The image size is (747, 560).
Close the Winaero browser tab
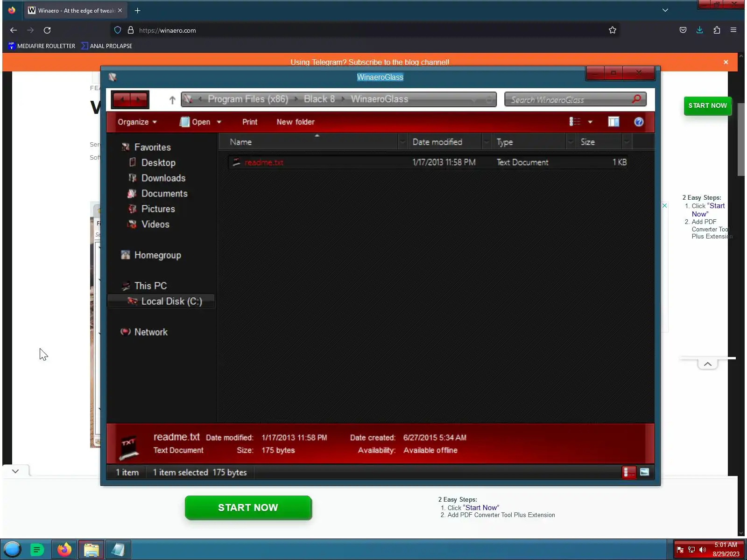pyautogui.click(x=120, y=11)
